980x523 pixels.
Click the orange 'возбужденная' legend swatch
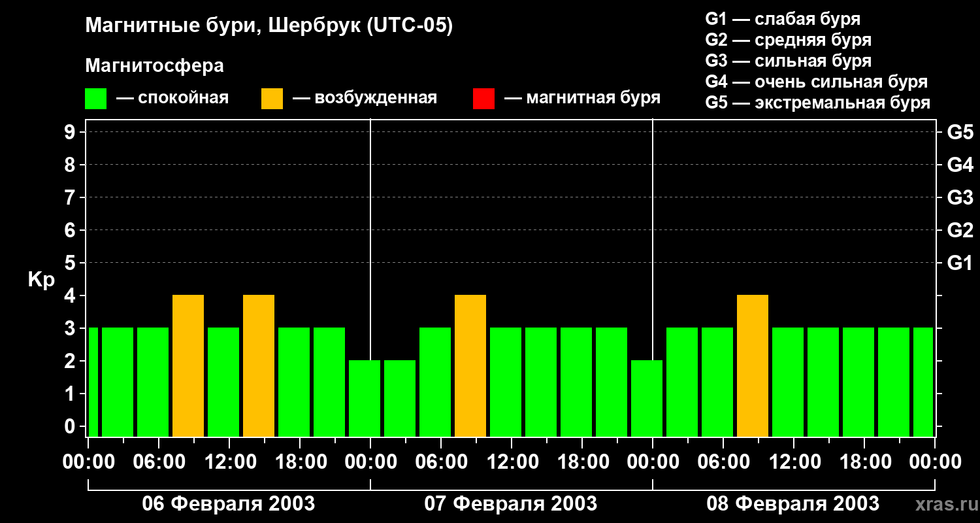tap(272, 99)
